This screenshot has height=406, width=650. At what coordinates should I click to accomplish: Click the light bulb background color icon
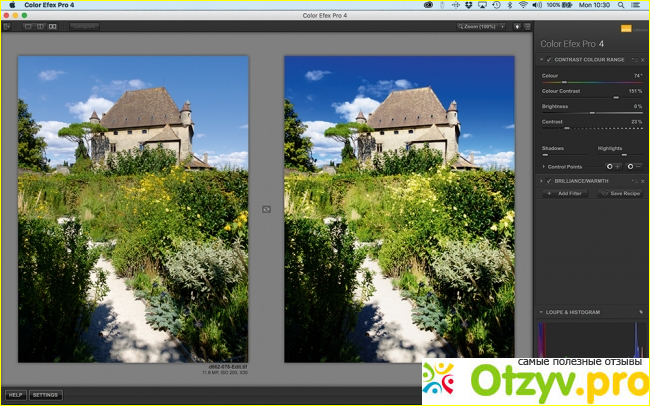518,26
